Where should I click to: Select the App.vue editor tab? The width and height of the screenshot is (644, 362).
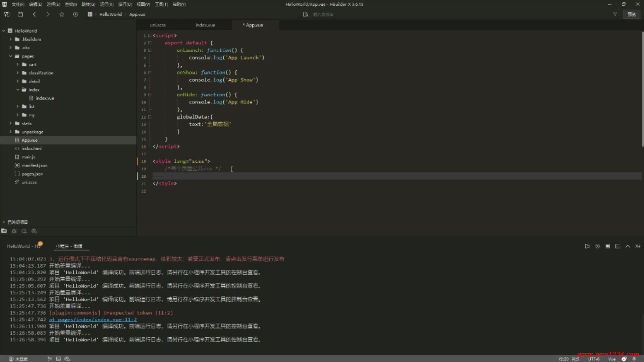(254, 25)
